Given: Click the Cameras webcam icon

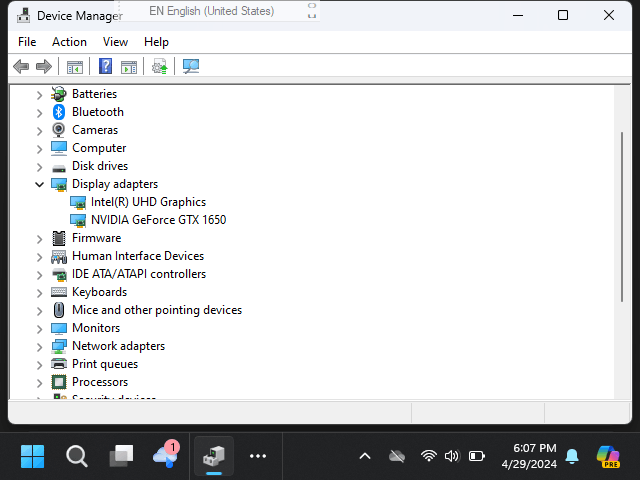Looking at the screenshot, I should 59,130.
